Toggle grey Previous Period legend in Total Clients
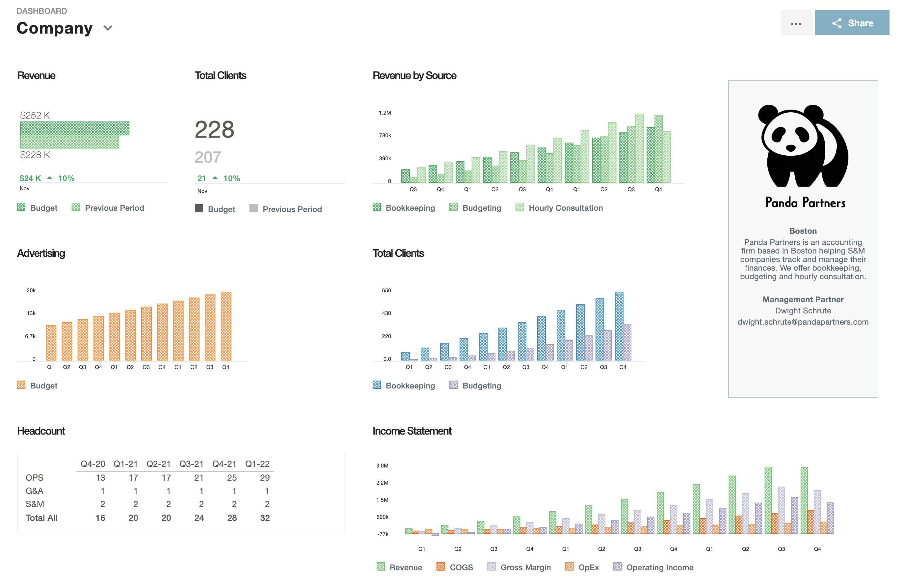The image size is (904, 588). [285, 209]
